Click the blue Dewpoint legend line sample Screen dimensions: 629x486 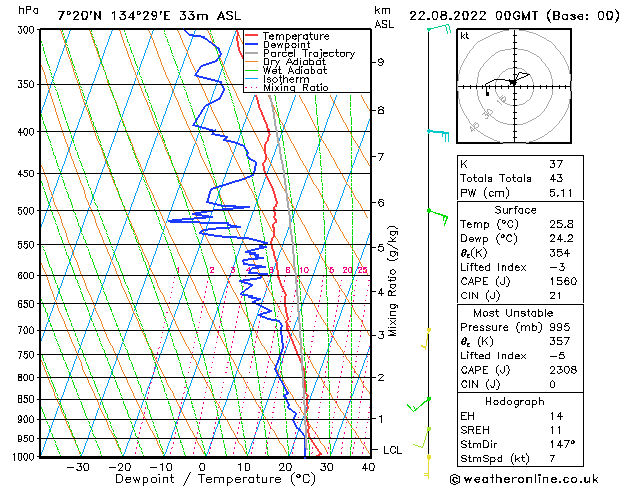tap(251, 45)
